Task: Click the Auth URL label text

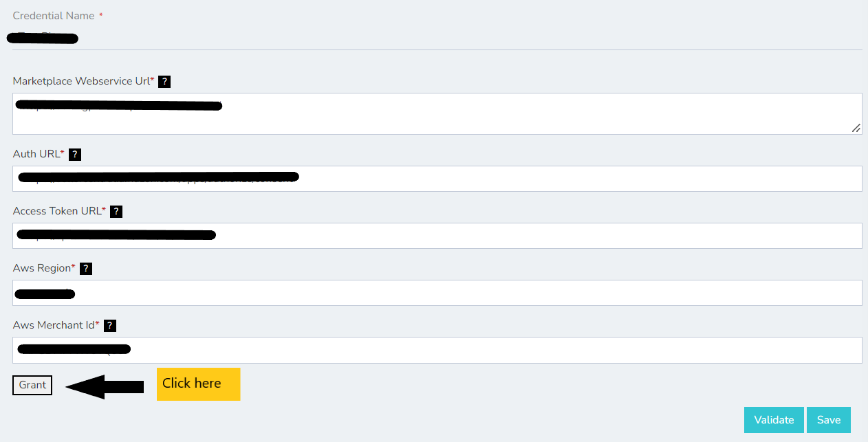Action: pos(36,154)
